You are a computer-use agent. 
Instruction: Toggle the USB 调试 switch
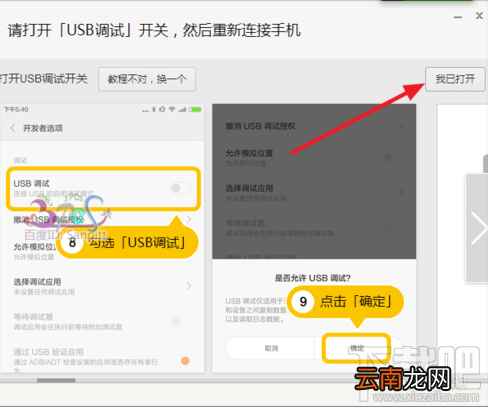click(181, 188)
